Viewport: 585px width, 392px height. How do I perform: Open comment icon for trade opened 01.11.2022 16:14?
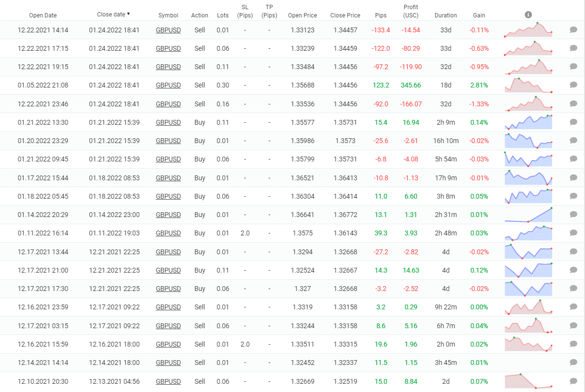tap(573, 233)
